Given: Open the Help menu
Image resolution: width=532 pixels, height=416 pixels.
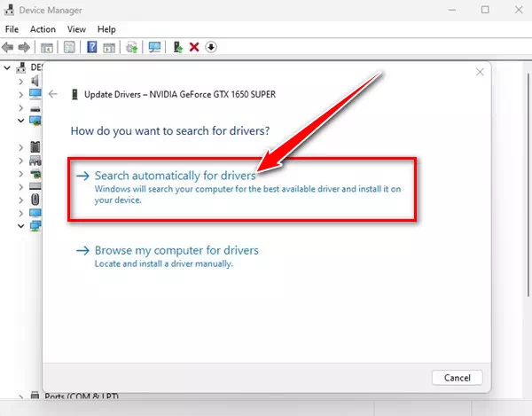Looking at the screenshot, I should click(106, 29).
